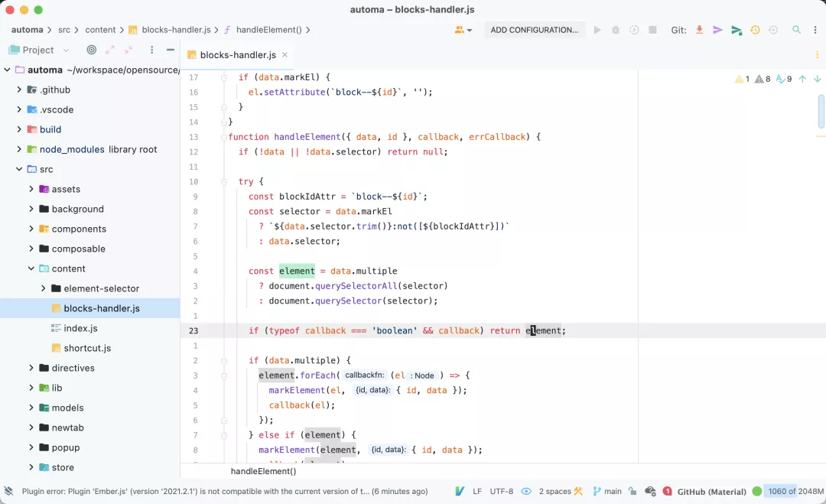826x504 pixels.
Task: Toggle read-only lock icon in status bar
Action: tap(633, 491)
